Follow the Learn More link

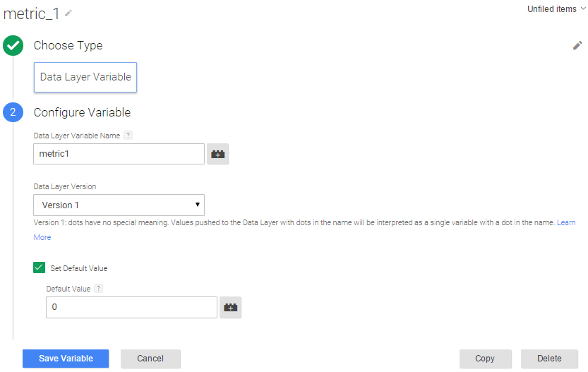[x=566, y=223]
